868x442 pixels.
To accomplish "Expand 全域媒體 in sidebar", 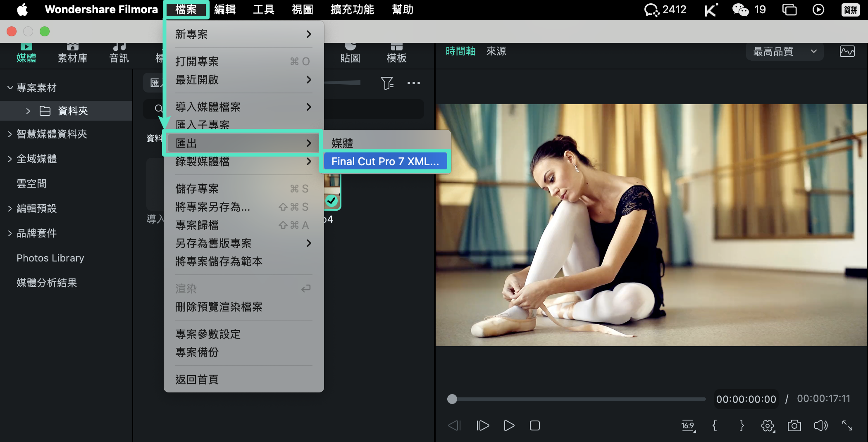I will tap(10, 159).
